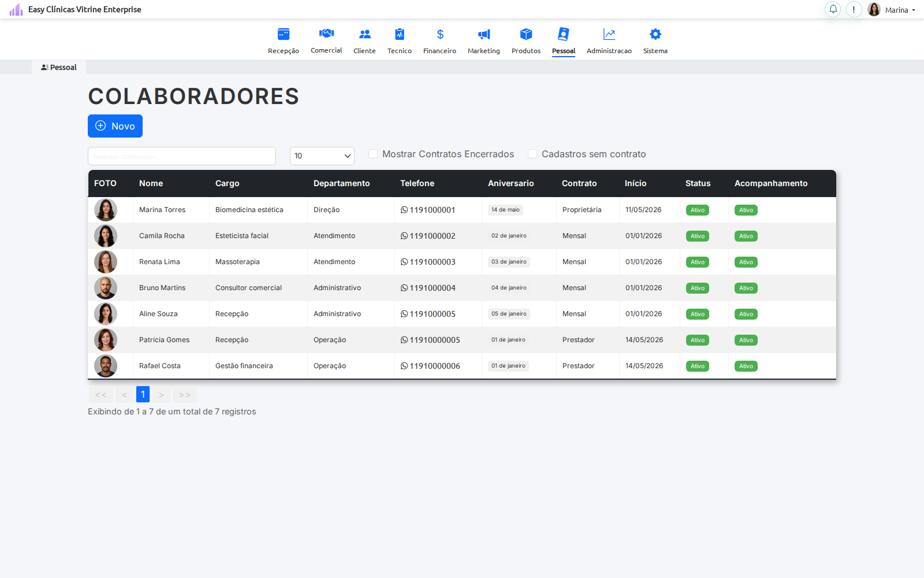Image resolution: width=924 pixels, height=578 pixels.
Task: Click Acompanhamento Ativo badge for Camila Rocha
Action: [x=746, y=236]
